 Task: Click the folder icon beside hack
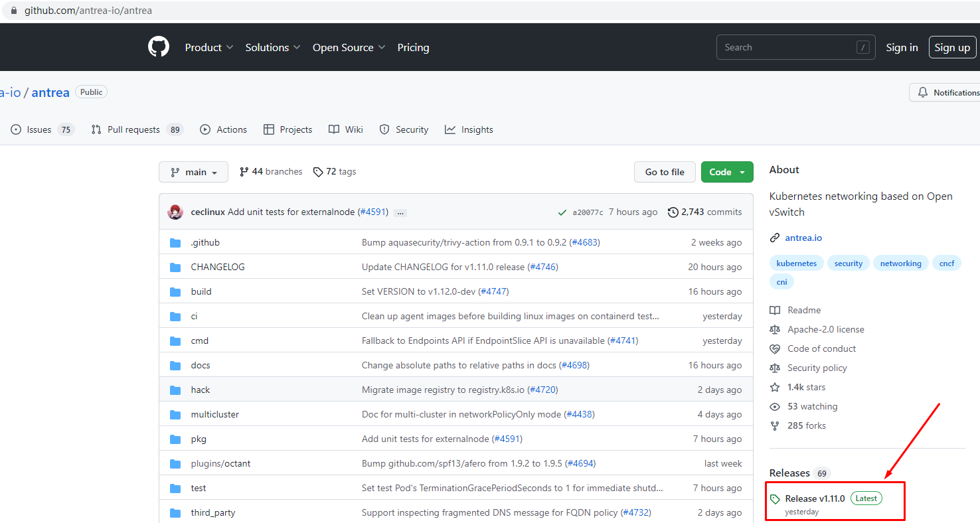tap(175, 390)
